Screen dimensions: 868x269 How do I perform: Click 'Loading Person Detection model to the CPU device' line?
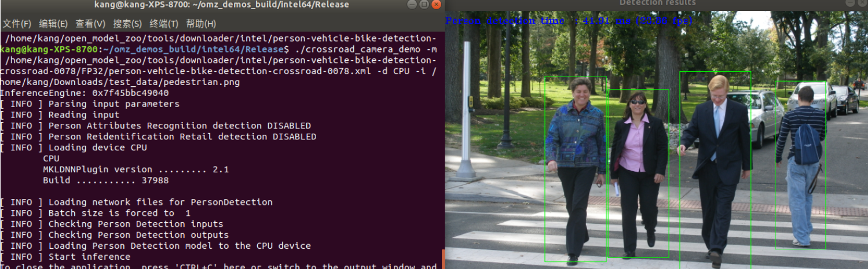point(156,246)
